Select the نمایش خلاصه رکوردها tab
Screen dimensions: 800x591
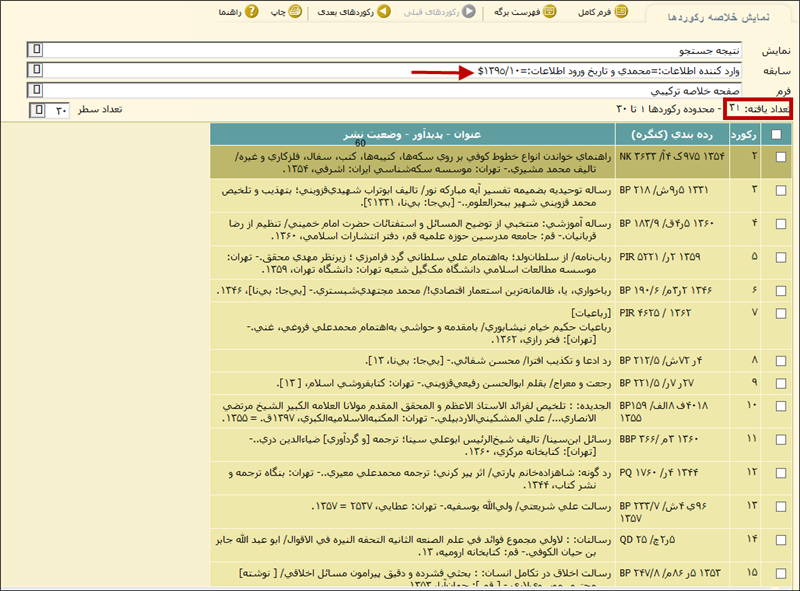(721, 16)
